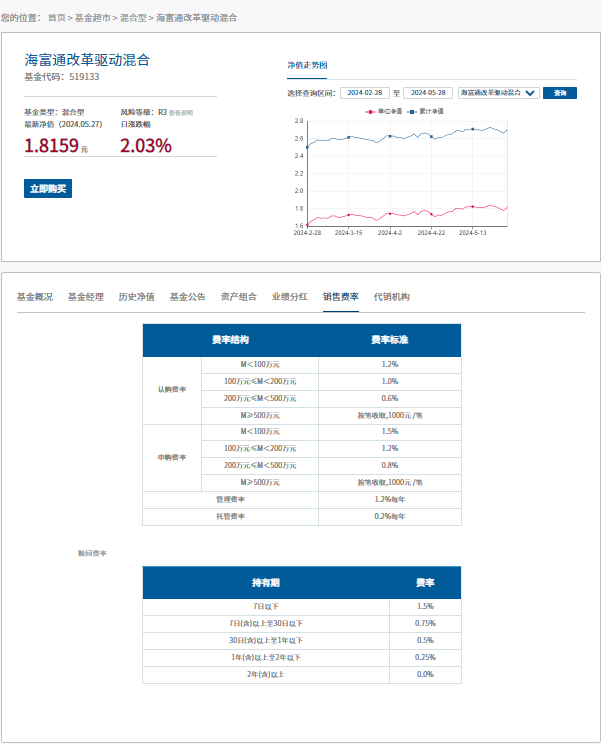
Task: Click the fund code 519133
Action: [x=84, y=77]
